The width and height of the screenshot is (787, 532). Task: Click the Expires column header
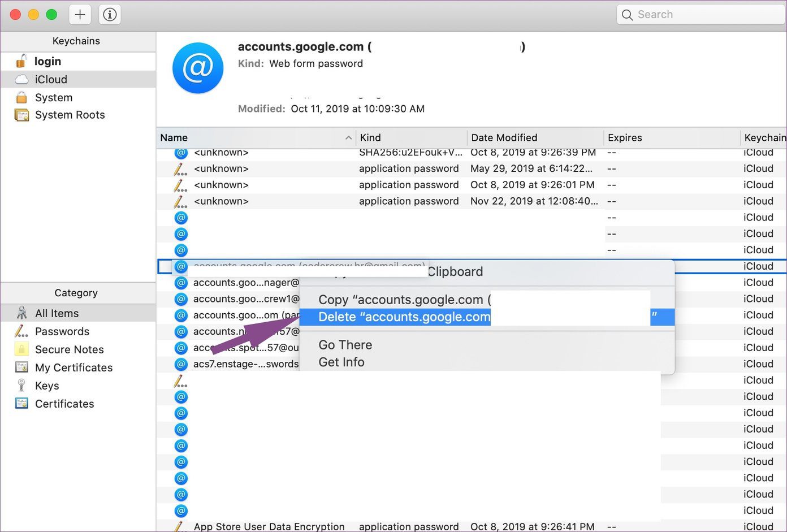672,137
